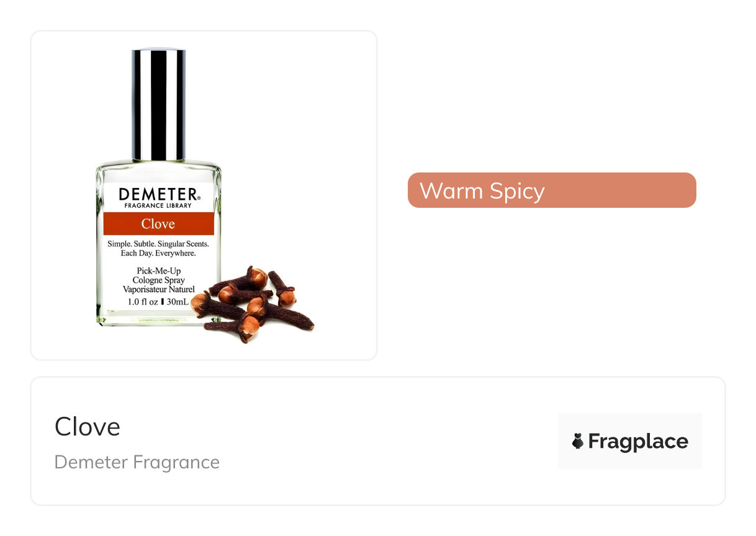The height and width of the screenshot is (536, 756).
Task: Click the Pick-Me-Up Cologne Spray text
Action: pos(159,275)
